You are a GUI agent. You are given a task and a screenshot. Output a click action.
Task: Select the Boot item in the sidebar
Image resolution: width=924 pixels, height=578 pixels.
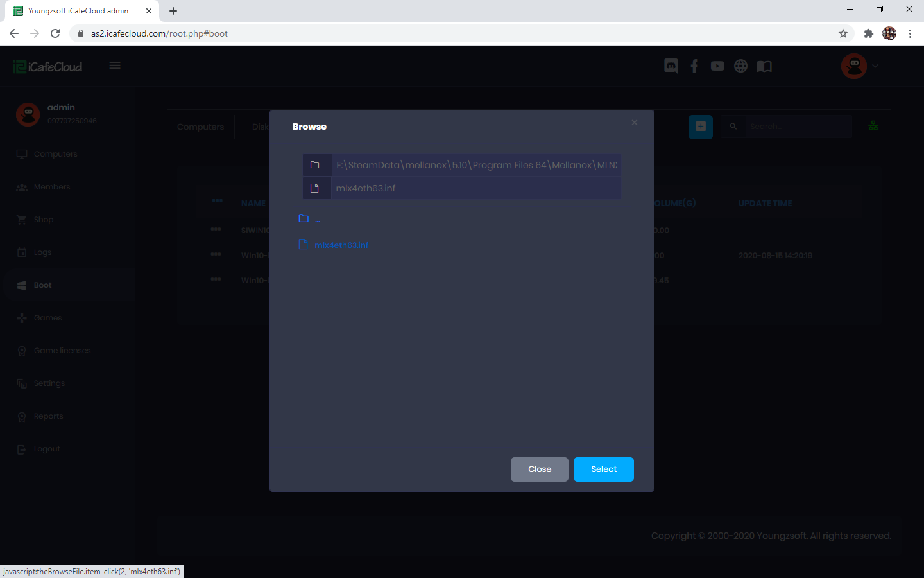(42, 285)
